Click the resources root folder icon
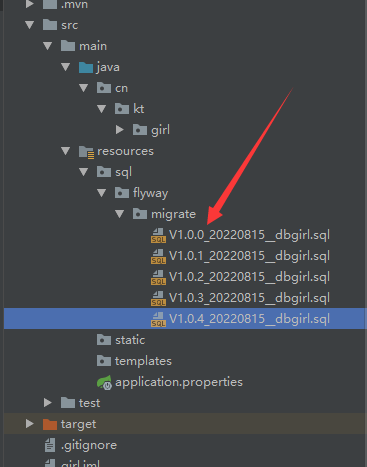Image resolution: width=367 pixels, height=467 pixels. (86, 152)
